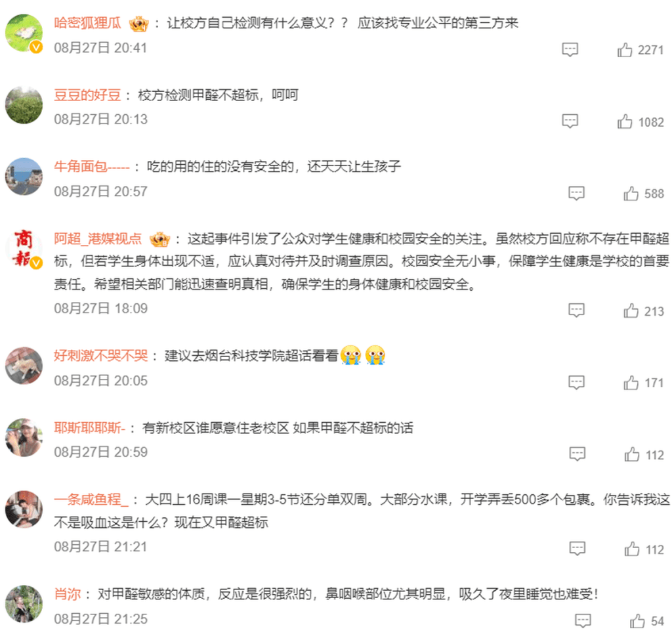Reply to 阿超_港媒视点's comment
The width and height of the screenshot is (672, 644).
point(576,311)
